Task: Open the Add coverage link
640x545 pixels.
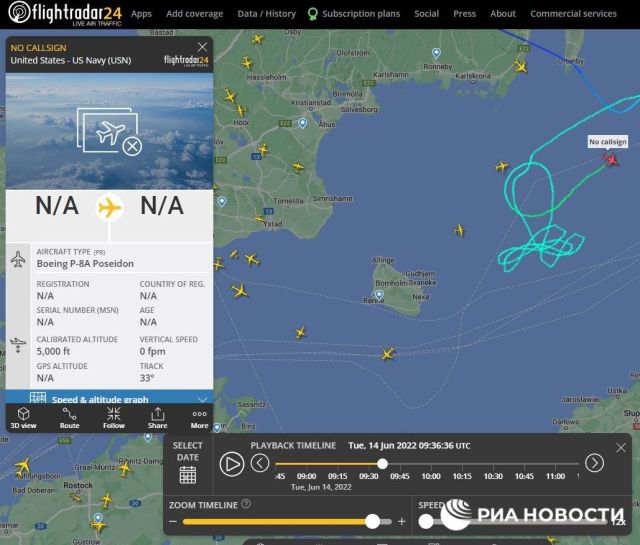Action: (195, 14)
